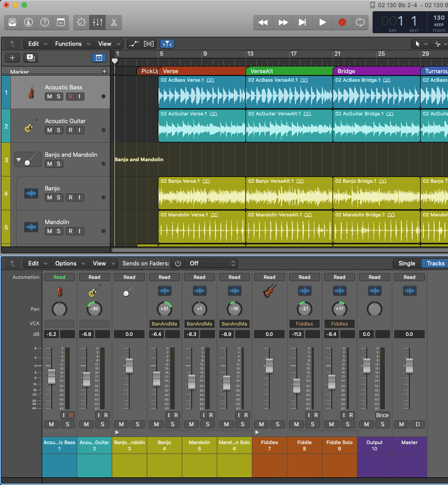This screenshot has width=448, height=485.
Task: Click the Bnce button on Output channel
Action: (382, 415)
